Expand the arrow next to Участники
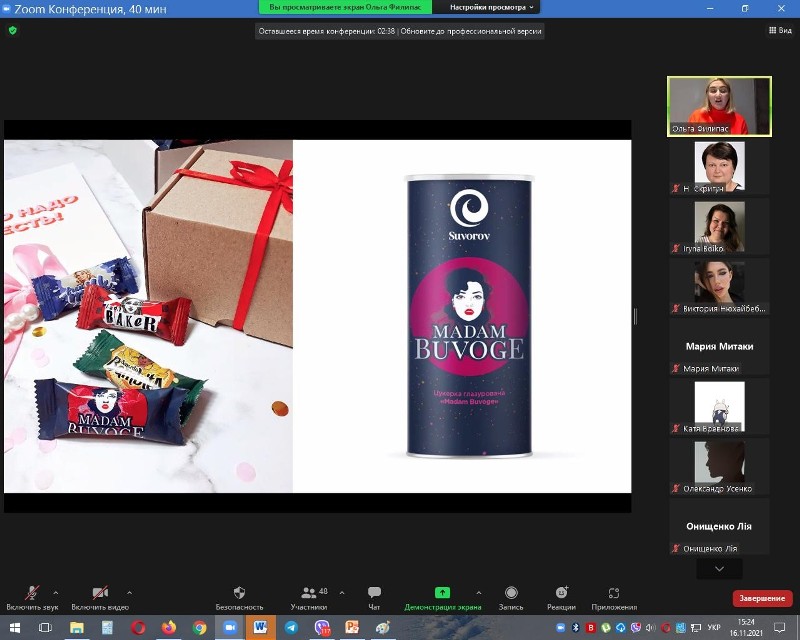The image size is (800, 640). [342, 593]
